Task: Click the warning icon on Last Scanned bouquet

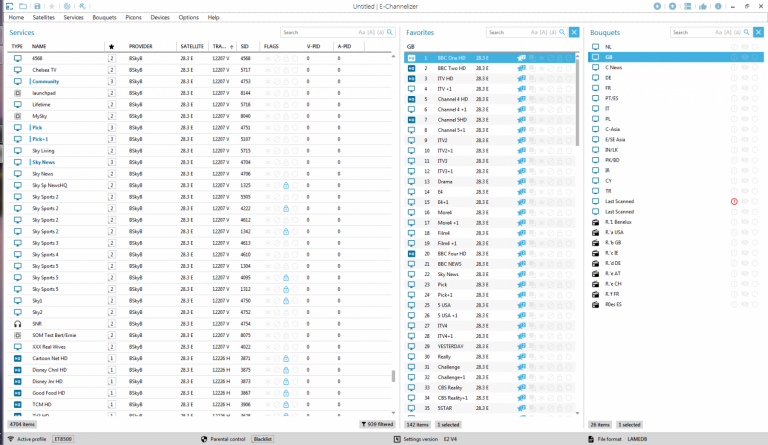Action: click(734, 201)
